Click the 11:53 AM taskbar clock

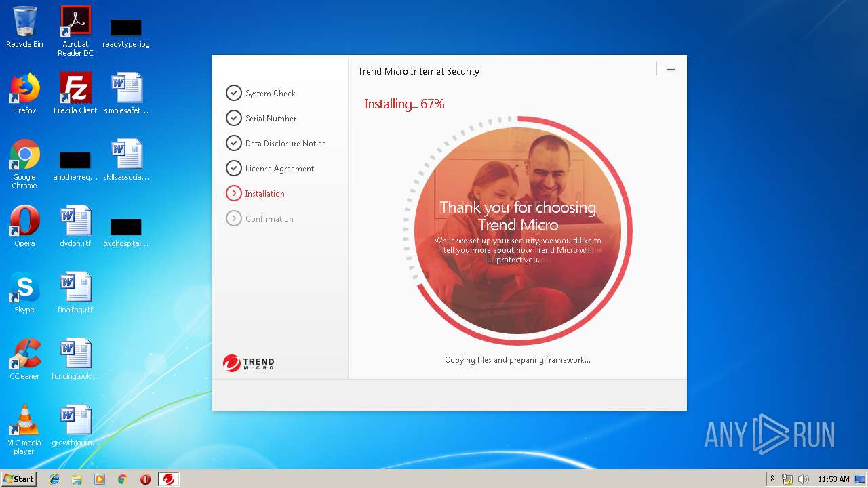(x=833, y=479)
